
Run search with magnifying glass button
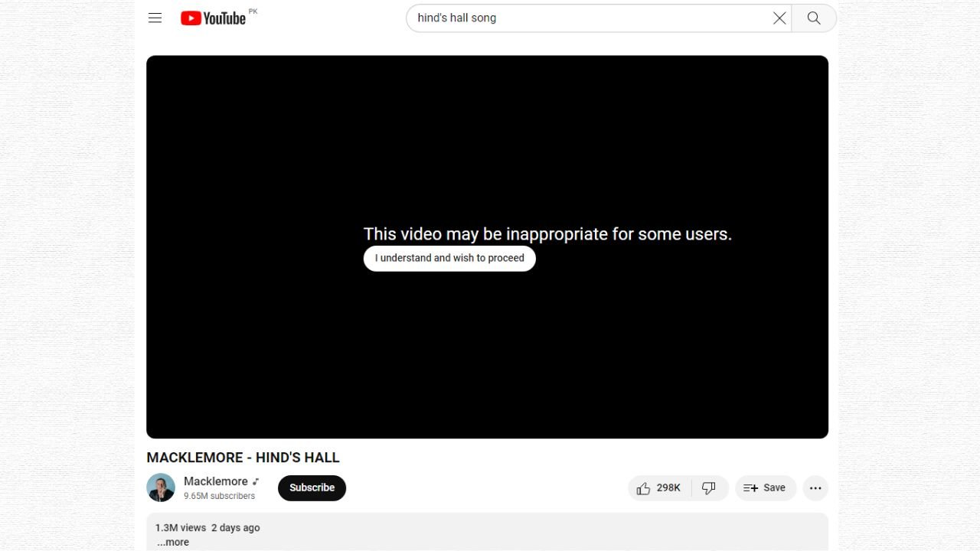(x=814, y=18)
